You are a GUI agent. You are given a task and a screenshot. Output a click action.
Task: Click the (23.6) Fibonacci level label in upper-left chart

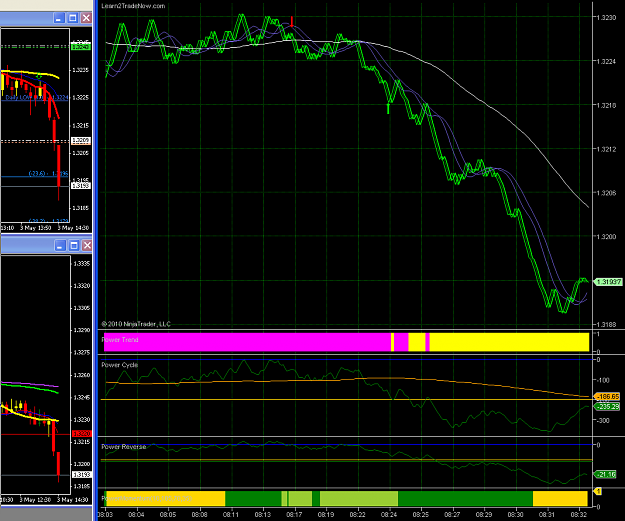[48, 174]
